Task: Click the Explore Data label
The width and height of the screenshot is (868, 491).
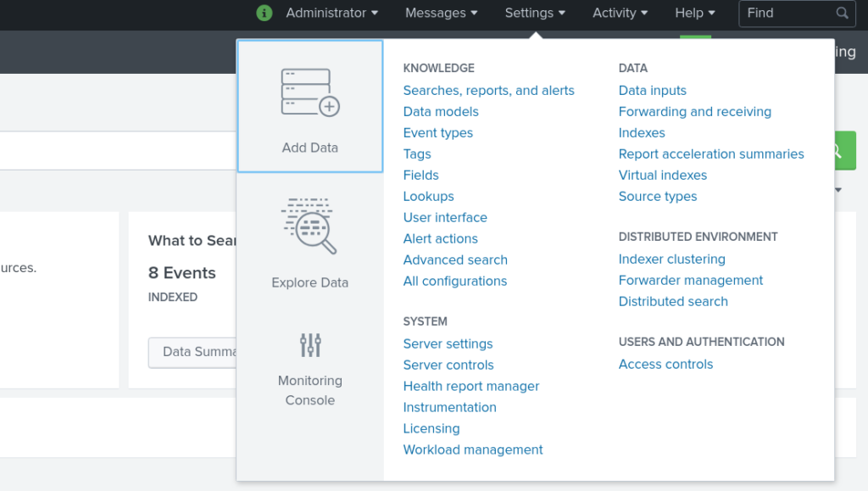Action: [310, 282]
